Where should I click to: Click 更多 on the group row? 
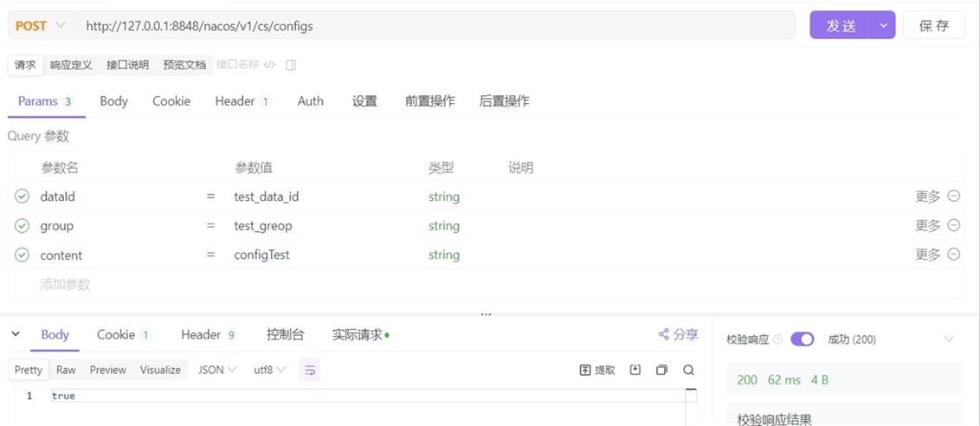tap(927, 226)
